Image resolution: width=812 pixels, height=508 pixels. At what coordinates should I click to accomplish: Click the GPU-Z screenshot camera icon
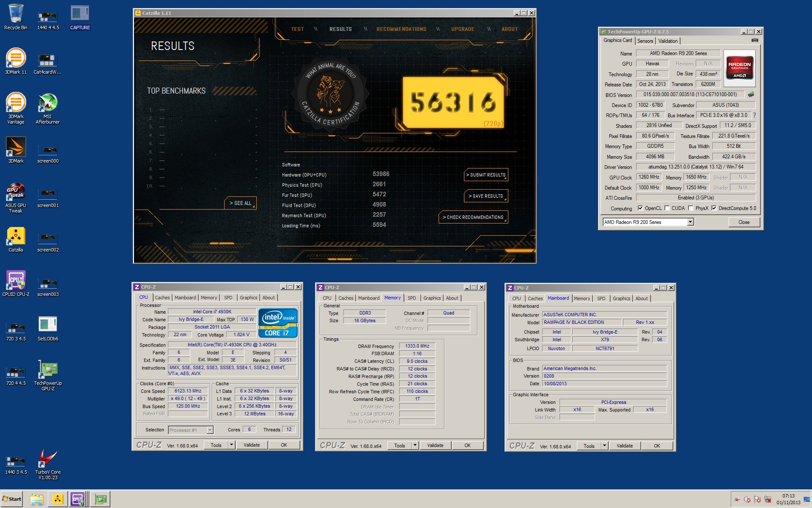coord(754,40)
